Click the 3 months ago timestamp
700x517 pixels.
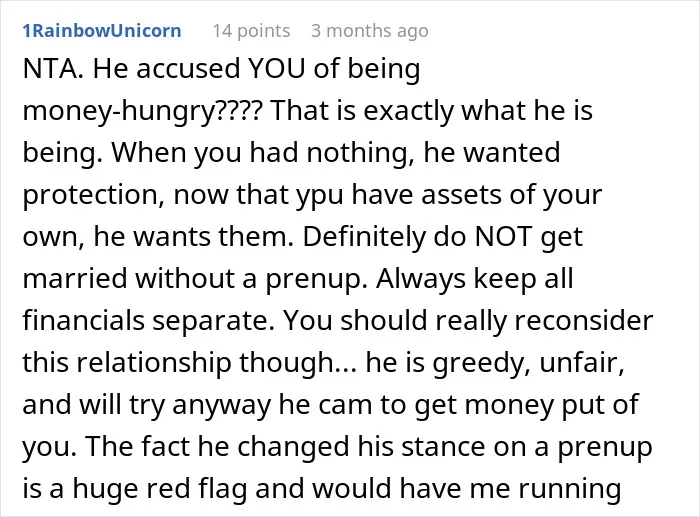(x=370, y=31)
